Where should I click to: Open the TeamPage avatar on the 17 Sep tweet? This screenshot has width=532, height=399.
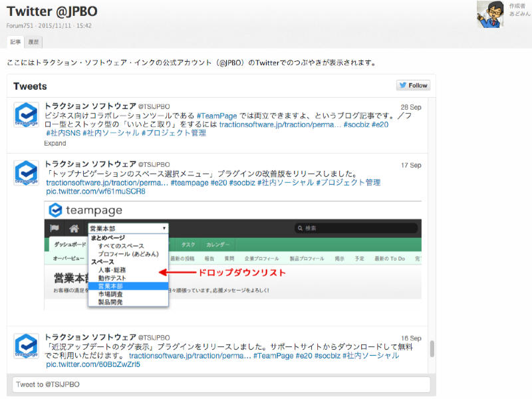(26, 173)
